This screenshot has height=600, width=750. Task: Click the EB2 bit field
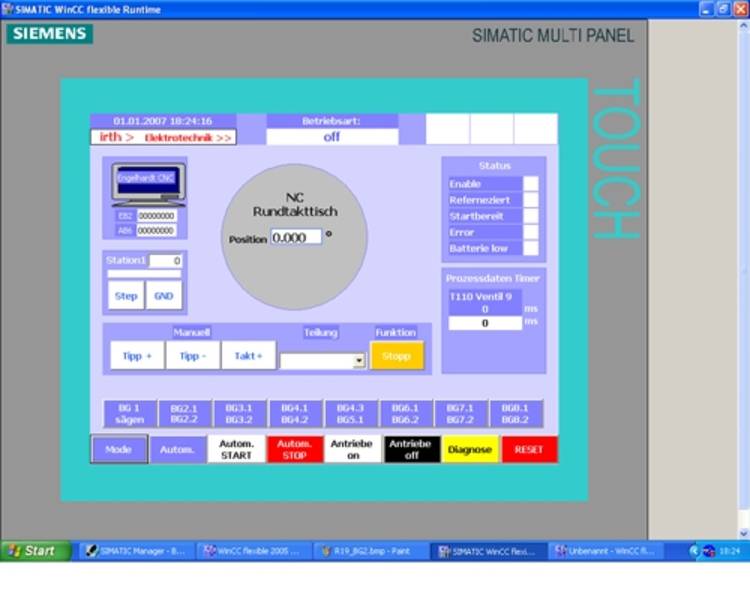click(156, 216)
